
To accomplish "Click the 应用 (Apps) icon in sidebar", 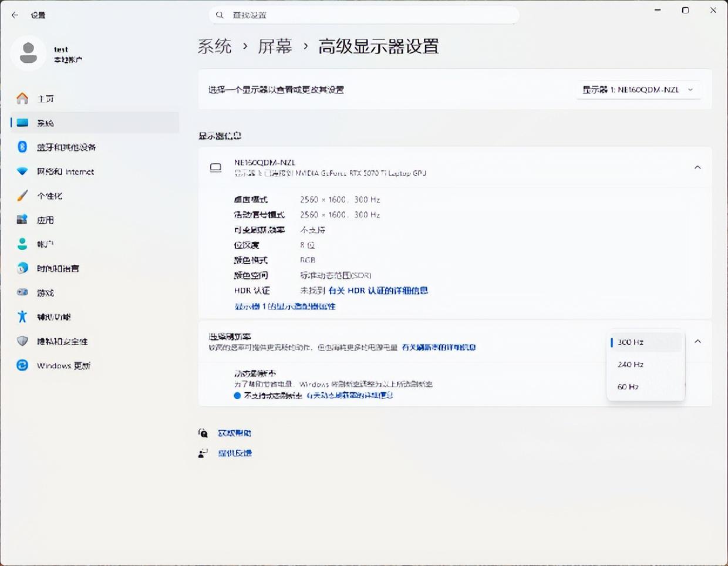I will 22,220.
